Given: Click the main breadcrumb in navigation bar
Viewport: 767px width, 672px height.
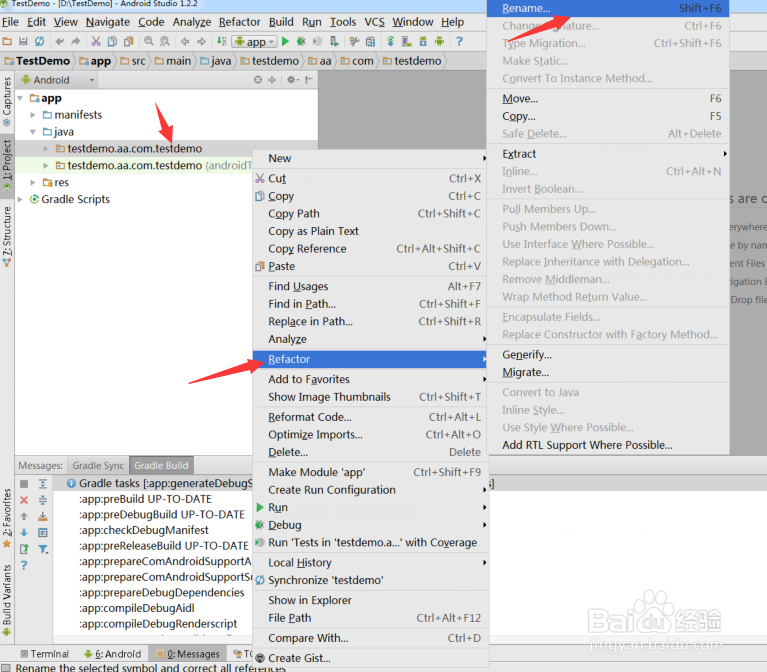Looking at the screenshot, I should coord(173,61).
